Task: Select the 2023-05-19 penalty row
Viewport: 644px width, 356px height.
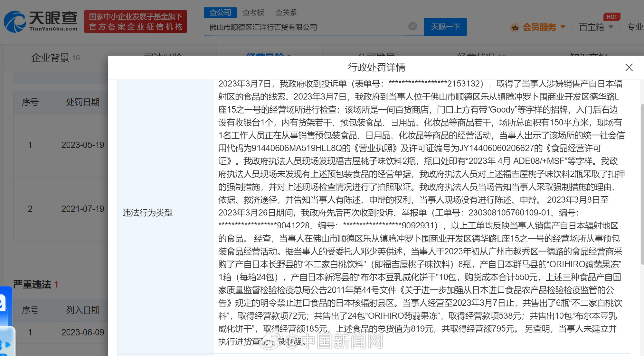Action: point(82,145)
